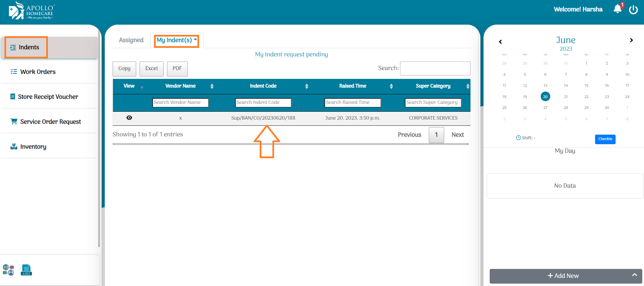Click the Shift clock icon
Image resolution: width=644 pixels, height=286 pixels.
518,138
